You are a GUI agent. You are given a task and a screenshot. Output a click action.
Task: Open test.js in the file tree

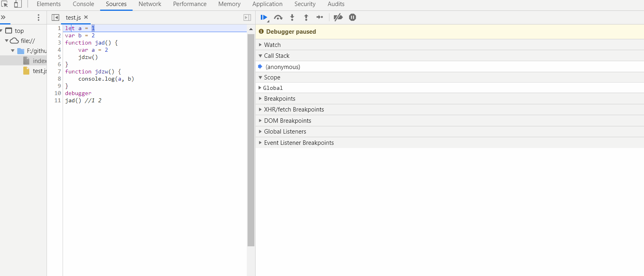(35, 71)
